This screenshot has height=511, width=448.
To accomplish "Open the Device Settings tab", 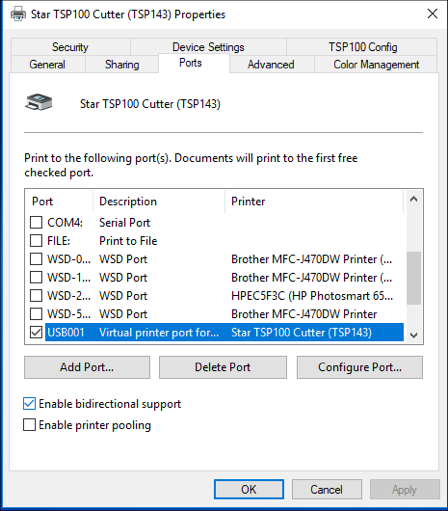I will [x=208, y=47].
